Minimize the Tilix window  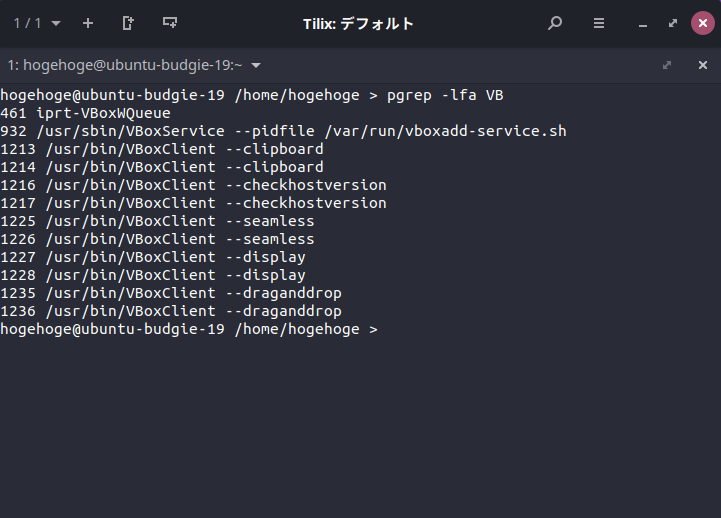tap(643, 24)
